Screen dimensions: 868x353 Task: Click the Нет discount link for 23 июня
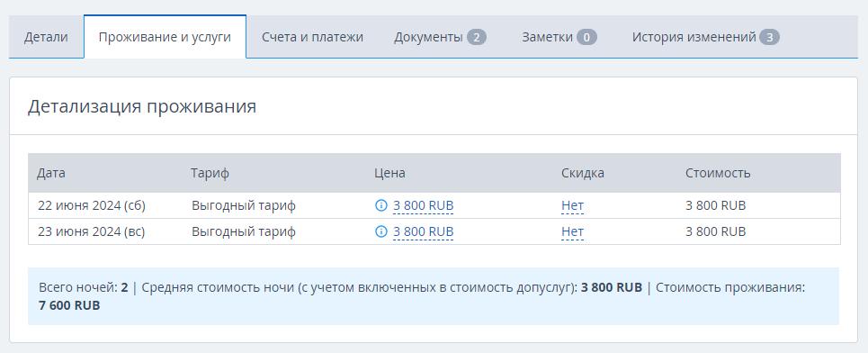572,231
